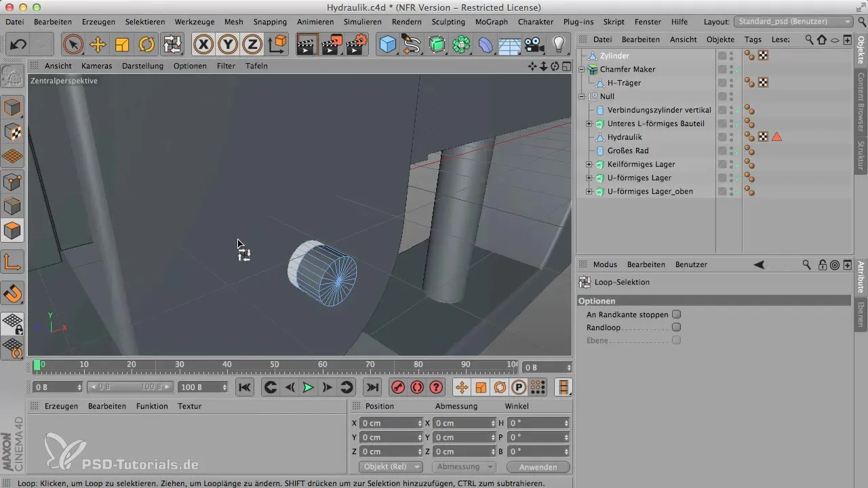Image resolution: width=868 pixels, height=488 pixels.
Task: Click the record active objects button
Action: coord(398,387)
